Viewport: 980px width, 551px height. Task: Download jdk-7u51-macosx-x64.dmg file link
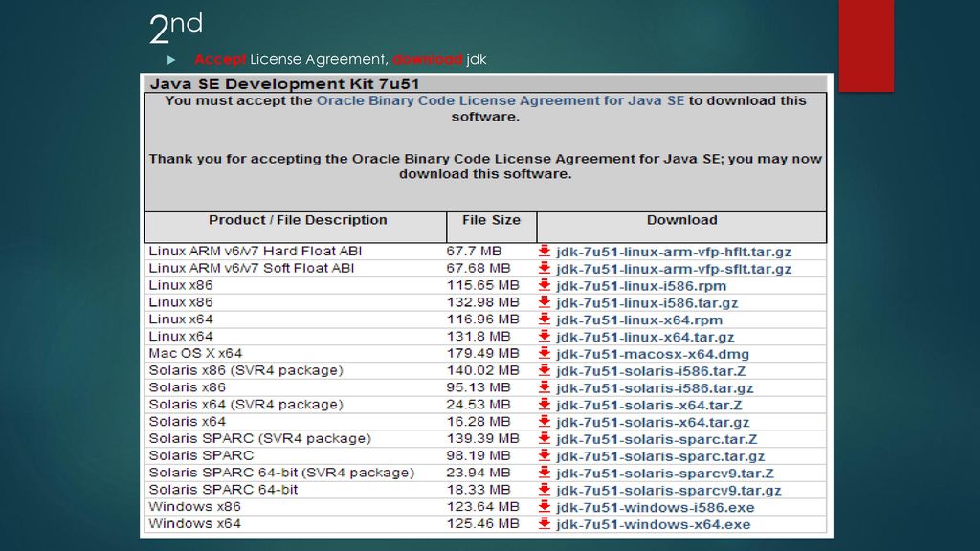[653, 354]
